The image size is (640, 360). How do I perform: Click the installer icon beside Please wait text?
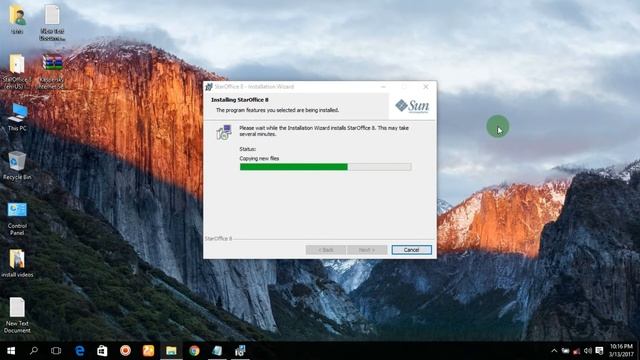tap(224, 132)
